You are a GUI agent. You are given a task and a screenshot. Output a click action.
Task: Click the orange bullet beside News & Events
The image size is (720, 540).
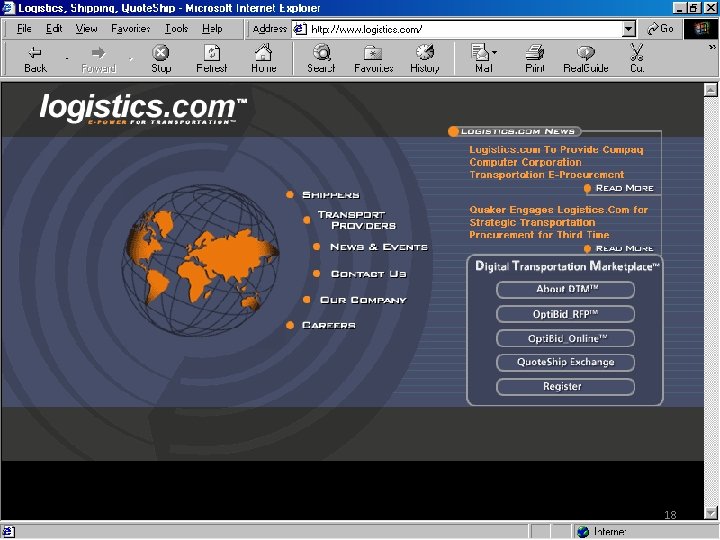pos(316,247)
